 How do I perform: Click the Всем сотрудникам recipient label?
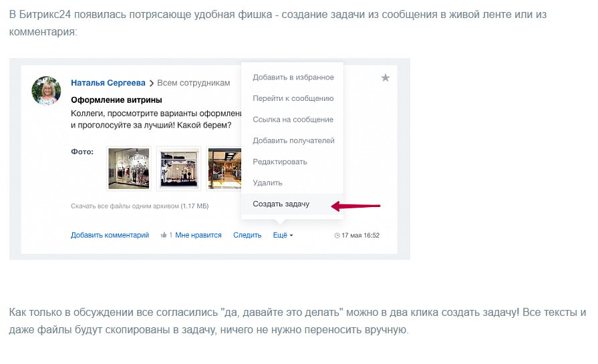pos(193,83)
